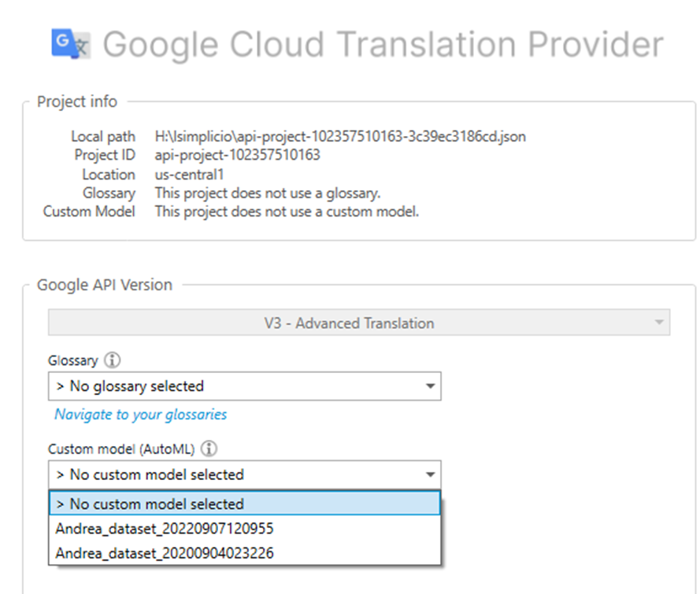700x594 pixels.
Task: Choose the No custom model selected list option
Action: point(245,504)
